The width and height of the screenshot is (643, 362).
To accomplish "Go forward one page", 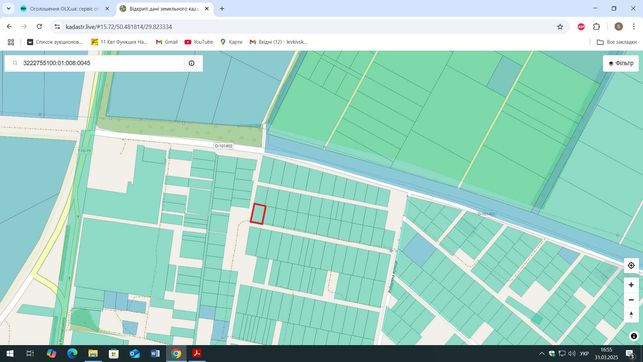I will (x=24, y=27).
